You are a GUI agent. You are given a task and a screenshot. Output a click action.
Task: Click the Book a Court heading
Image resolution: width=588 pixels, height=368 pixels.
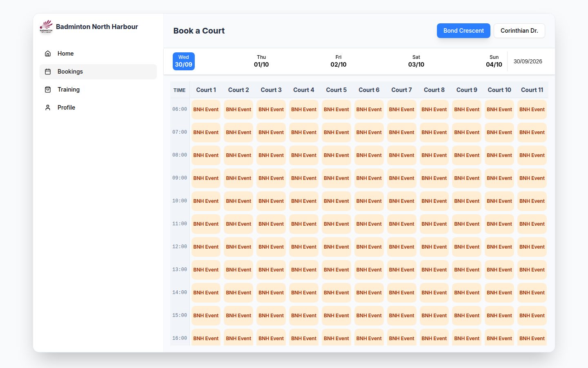coord(199,31)
